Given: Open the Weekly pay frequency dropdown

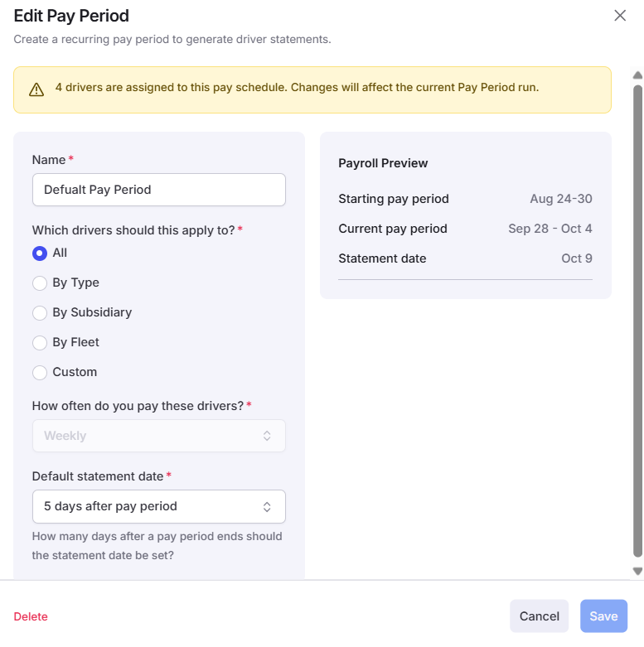Looking at the screenshot, I should tap(159, 436).
